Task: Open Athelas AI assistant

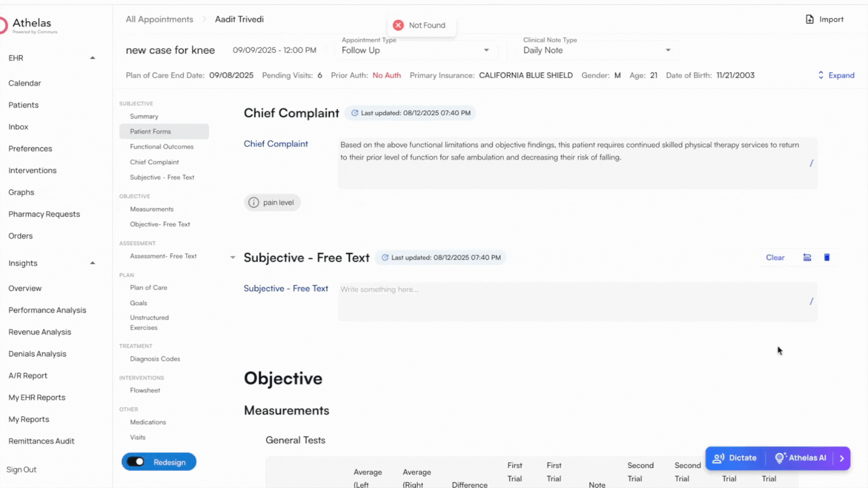Action: pos(801,458)
